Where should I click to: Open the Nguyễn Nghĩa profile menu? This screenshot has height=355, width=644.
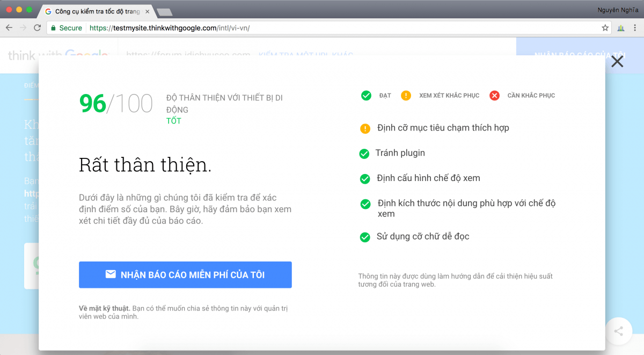(x=617, y=10)
